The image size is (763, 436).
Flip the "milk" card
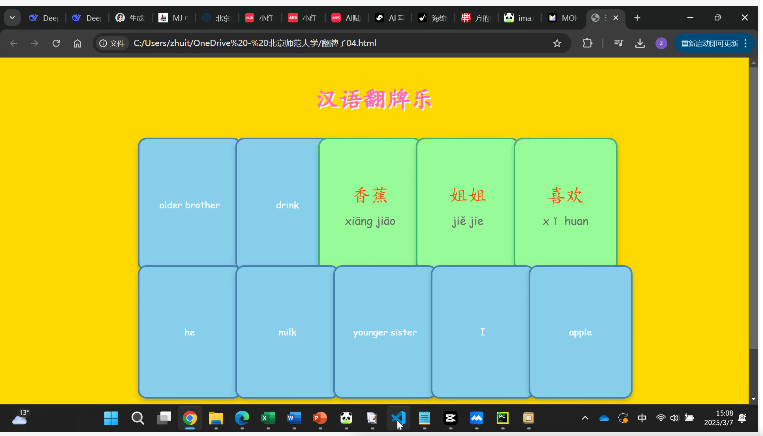pyautogui.click(x=286, y=332)
